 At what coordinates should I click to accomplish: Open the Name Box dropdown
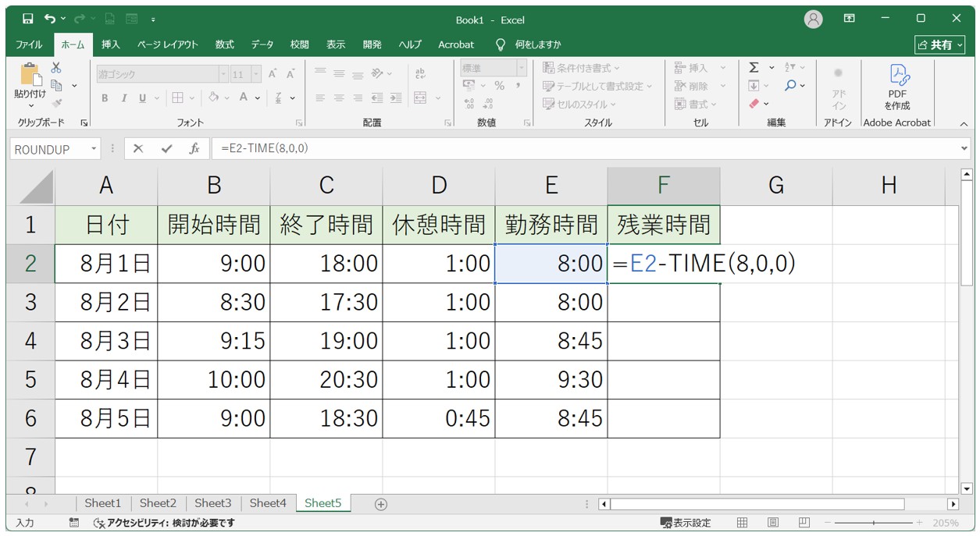click(x=94, y=148)
